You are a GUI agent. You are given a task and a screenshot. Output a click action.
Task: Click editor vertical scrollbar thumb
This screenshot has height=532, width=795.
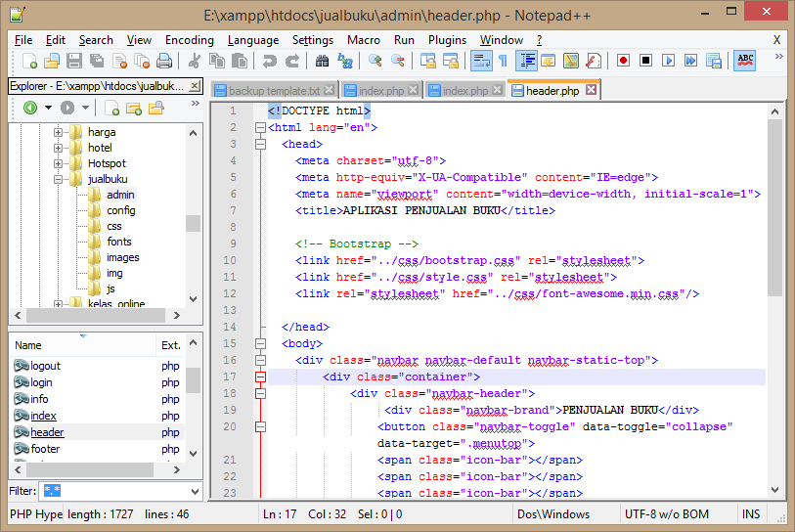[774, 208]
